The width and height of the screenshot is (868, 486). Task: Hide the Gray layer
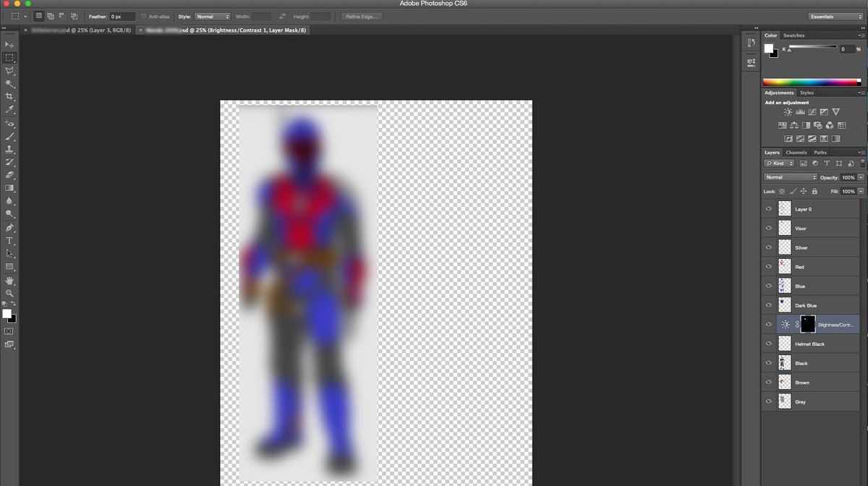(x=769, y=401)
